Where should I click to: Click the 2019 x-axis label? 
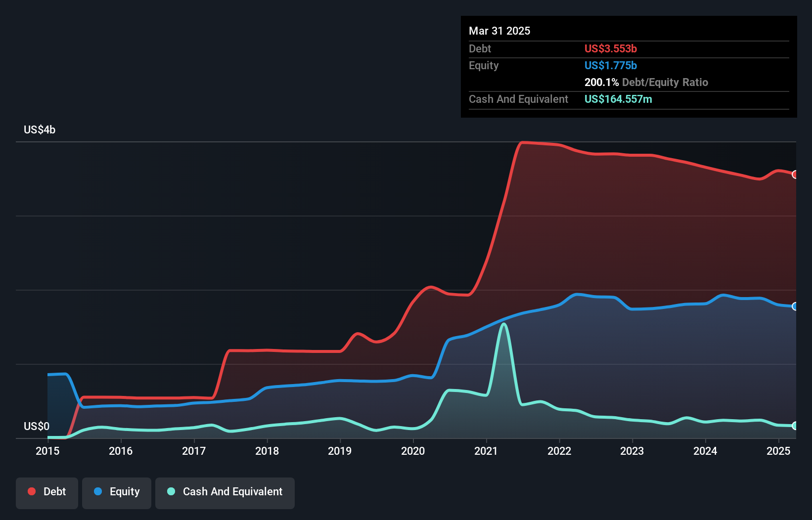click(340, 451)
